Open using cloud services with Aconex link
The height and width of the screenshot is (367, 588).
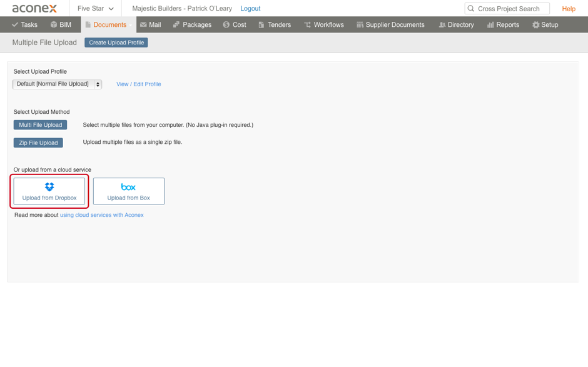101,215
